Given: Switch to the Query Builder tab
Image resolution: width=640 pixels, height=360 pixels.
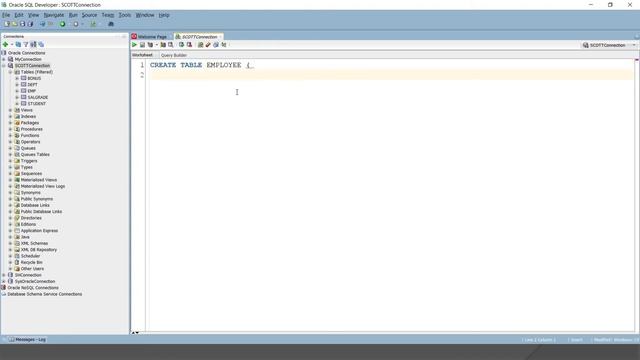Looking at the screenshot, I should [174, 55].
